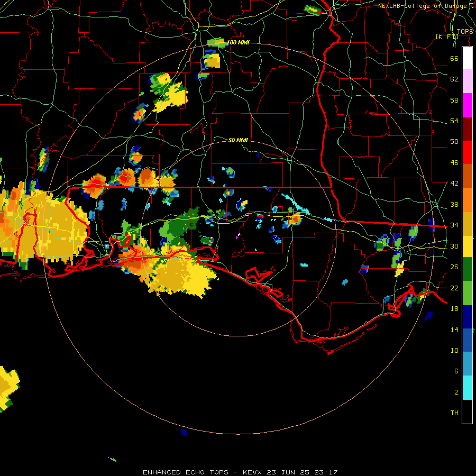The width and height of the screenshot is (476, 476).
Task: Click the "TH" threshold legend label
Action: [x=454, y=413]
